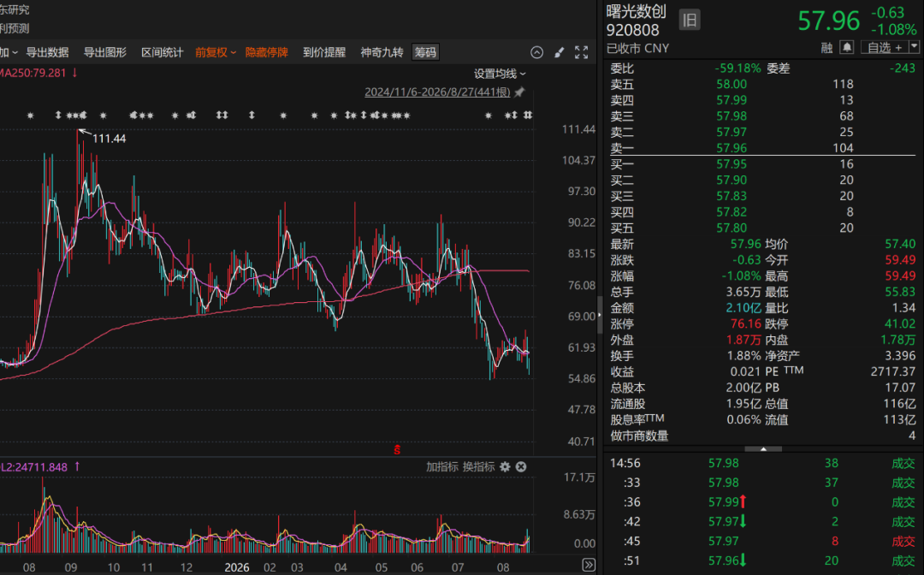Click PE TTM value 2717.37
The width and height of the screenshot is (924, 575).
click(x=892, y=371)
